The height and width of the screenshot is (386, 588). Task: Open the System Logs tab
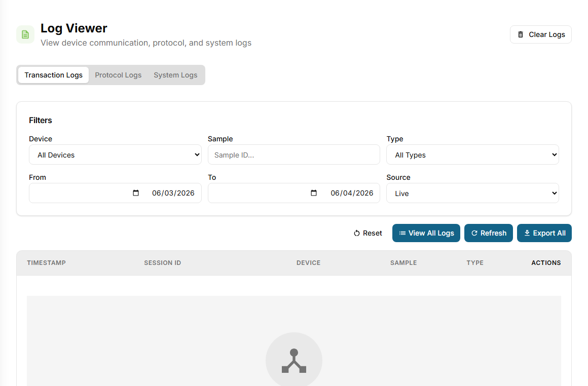(x=175, y=75)
